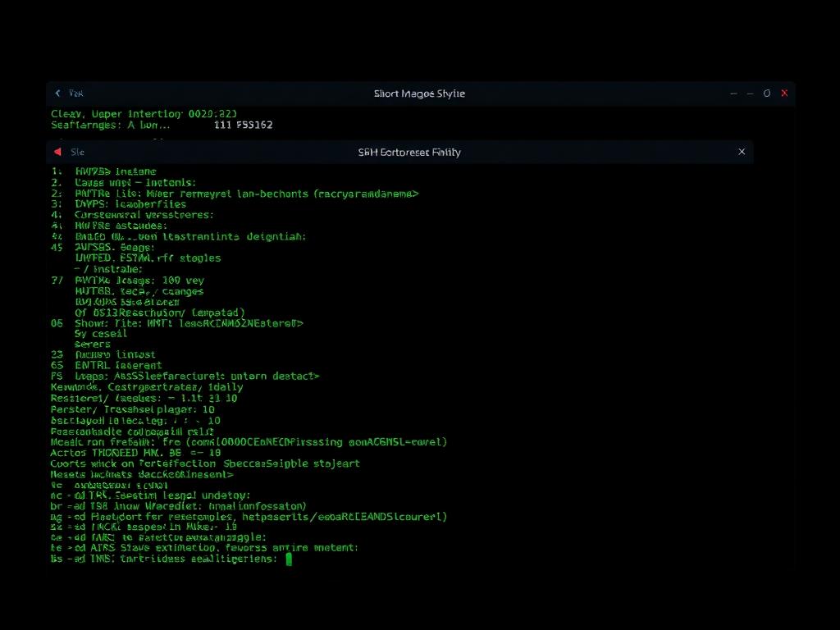Select line 06 starting 'Show: Tite:'
Viewport: 840px width, 630px height.
coord(177,323)
